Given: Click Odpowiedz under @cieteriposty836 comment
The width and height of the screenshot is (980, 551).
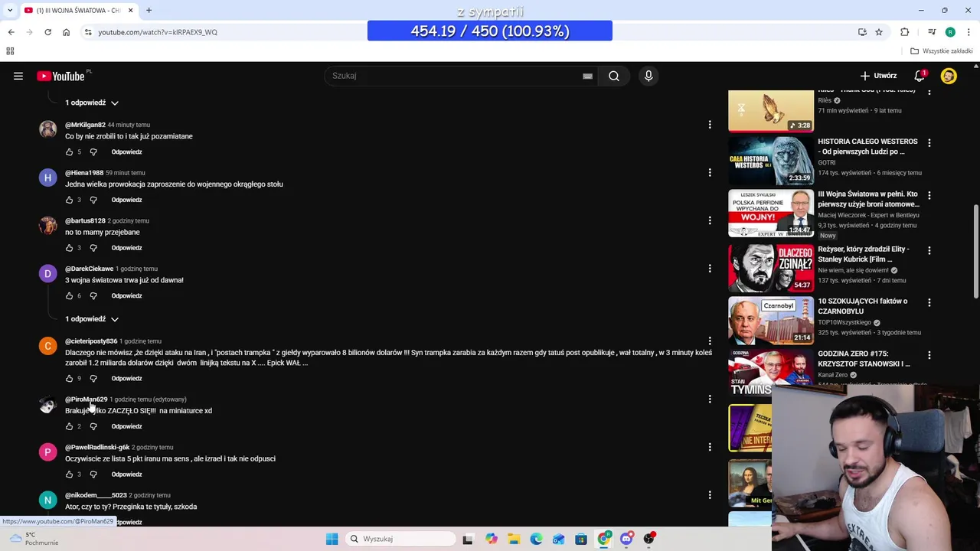Looking at the screenshot, I should click(x=126, y=378).
